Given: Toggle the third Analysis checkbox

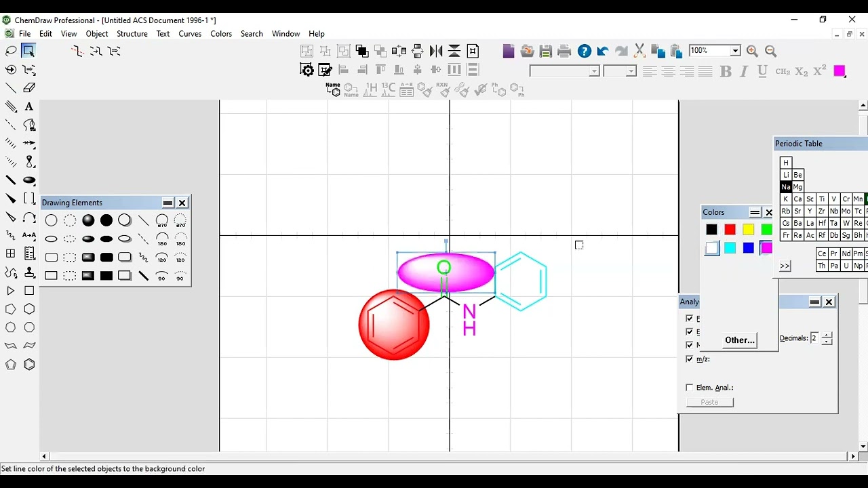Looking at the screenshot, I should coord(690,345).
